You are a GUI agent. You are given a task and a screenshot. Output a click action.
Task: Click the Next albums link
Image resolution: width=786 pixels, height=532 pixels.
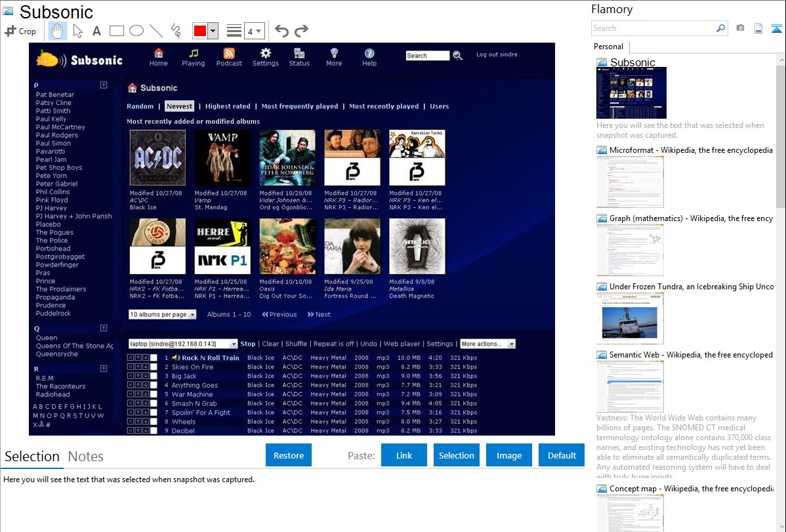[319, 314]
